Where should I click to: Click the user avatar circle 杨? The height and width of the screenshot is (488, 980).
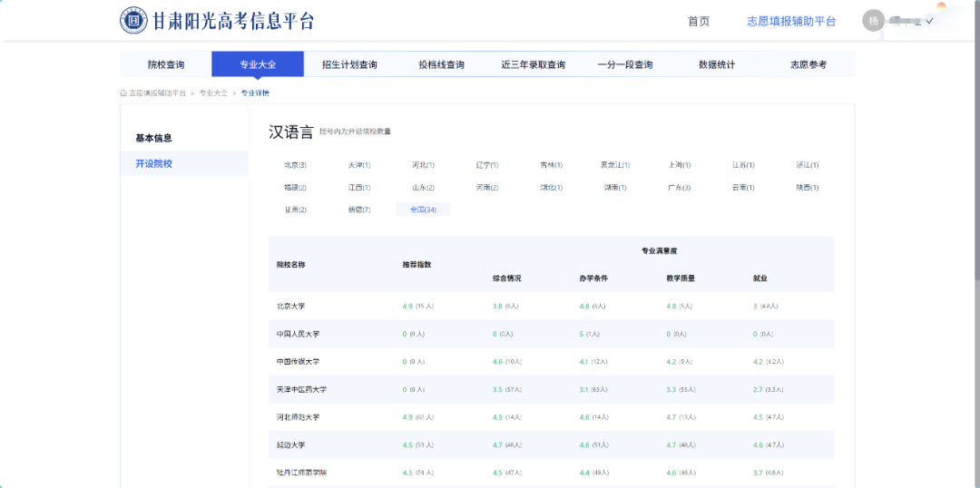[872, 21]
